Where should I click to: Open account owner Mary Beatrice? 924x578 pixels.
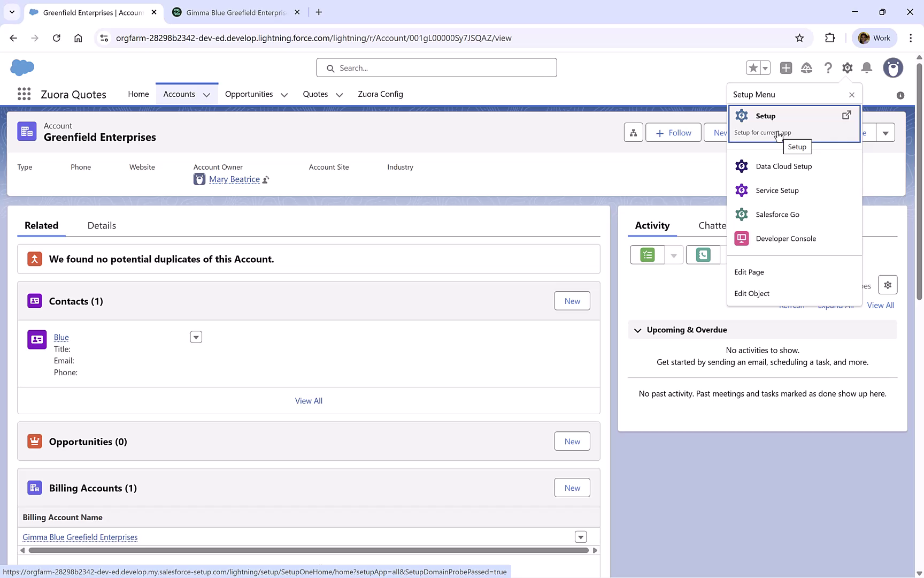[x=234, y=179]
